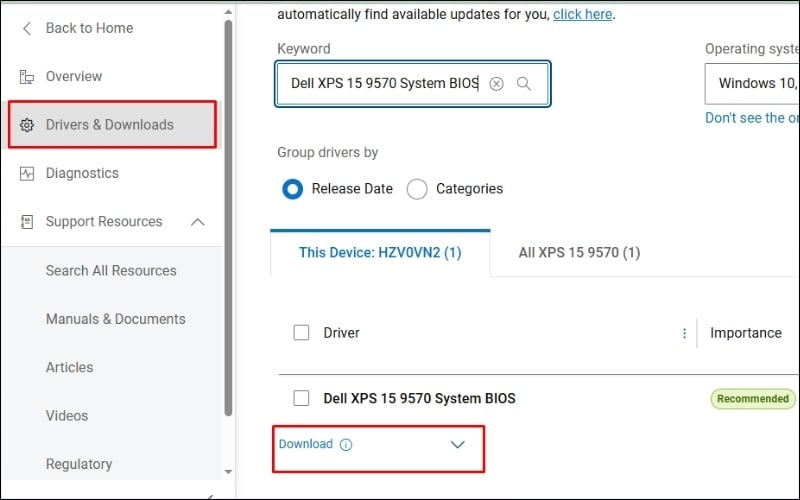Switch to This Device: HZV0VN2 (1) tab
The height and width of the screenshot is (500, 800).
coord(380,253)
